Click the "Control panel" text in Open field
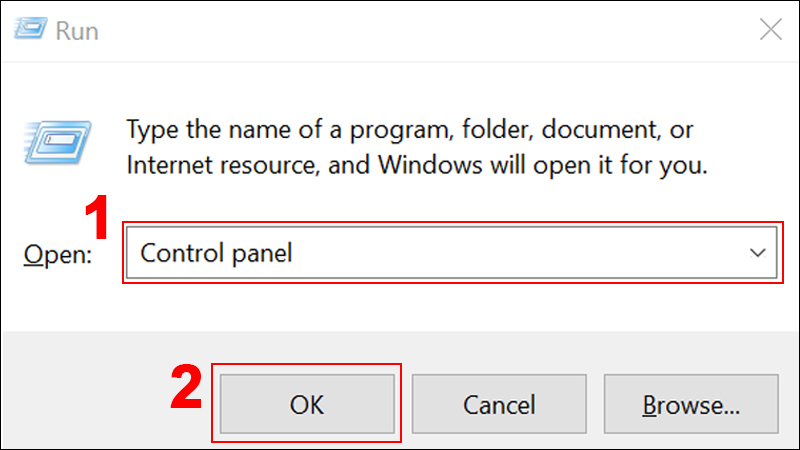The height and width of the screenshot is (450, 800). (217, 253)
